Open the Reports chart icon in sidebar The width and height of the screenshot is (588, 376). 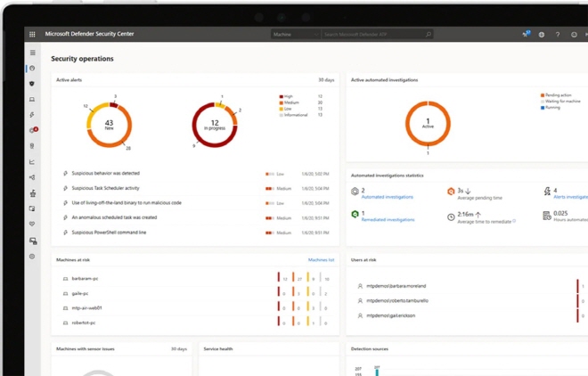click(32, 162)
